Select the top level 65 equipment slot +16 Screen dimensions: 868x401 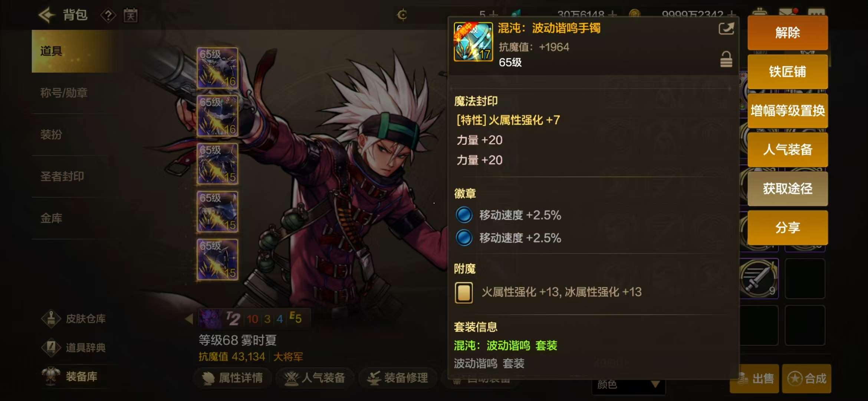point(217,68)
